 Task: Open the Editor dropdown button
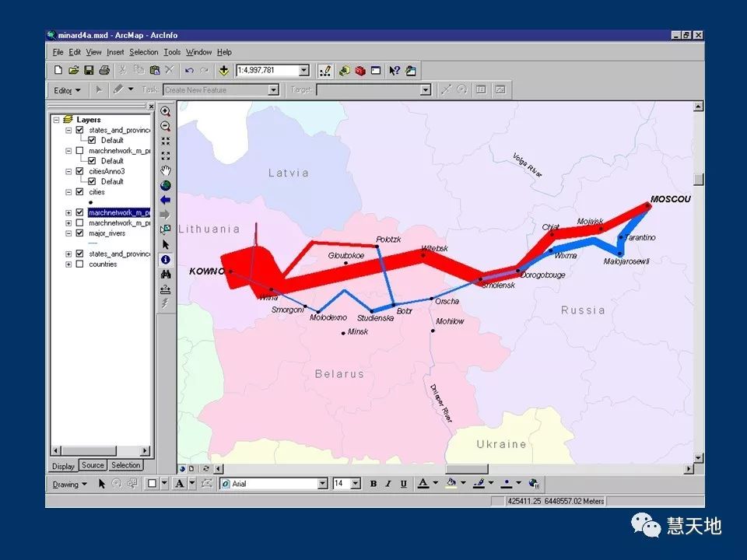68,90
